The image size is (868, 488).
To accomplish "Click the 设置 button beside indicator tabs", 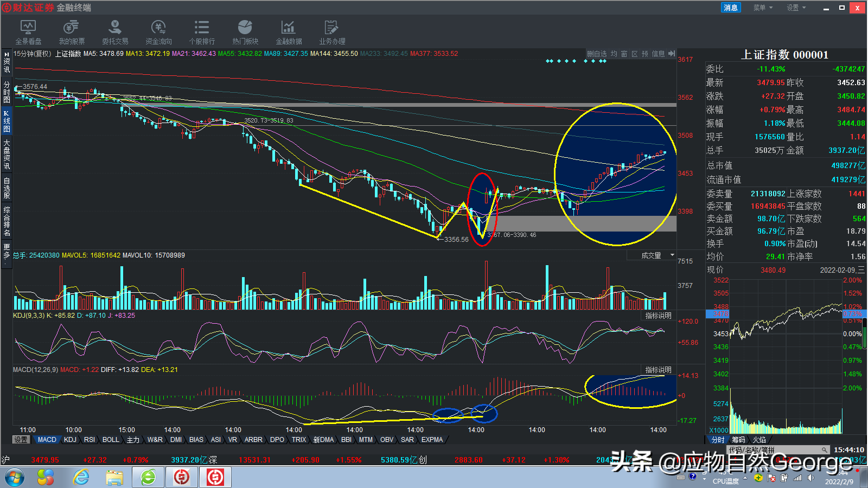I will pos(21,440).
